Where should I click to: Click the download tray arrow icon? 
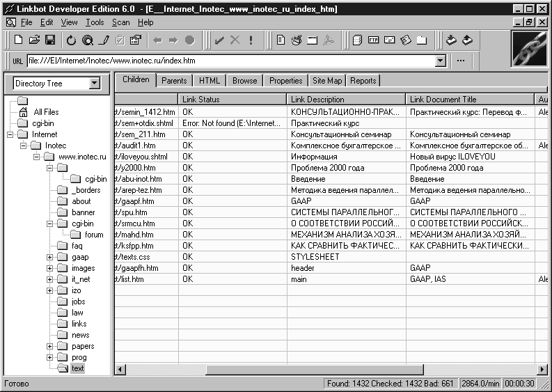451,40
